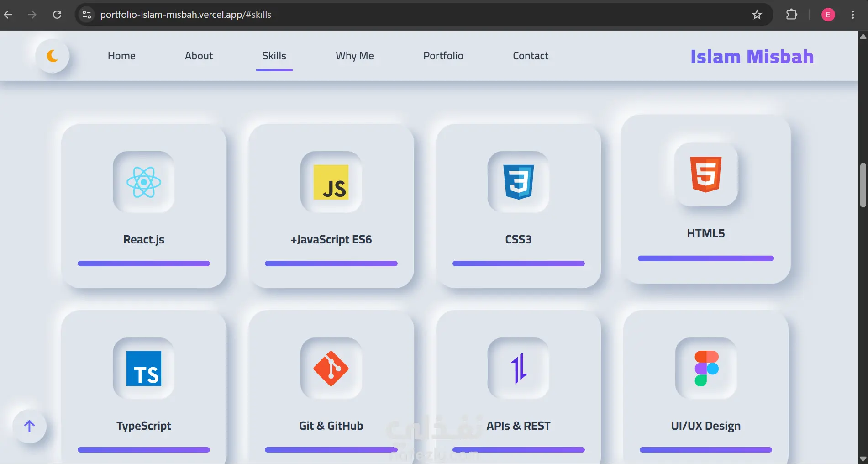The height and width of the screenshot is (464, 868).
Task: Go back with the browser back arrow
Action: point(8,15)
